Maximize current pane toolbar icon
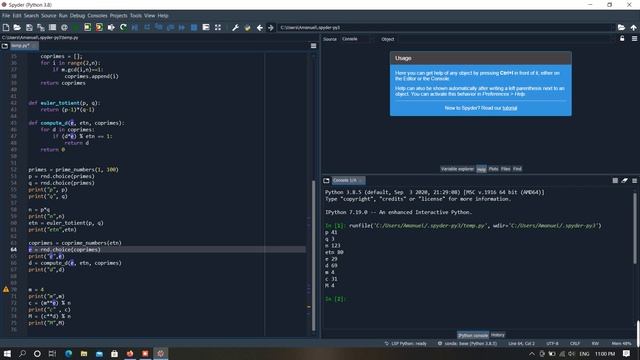Image resolution: width=640 pixels, height=360 pixels. click(218, 27)
